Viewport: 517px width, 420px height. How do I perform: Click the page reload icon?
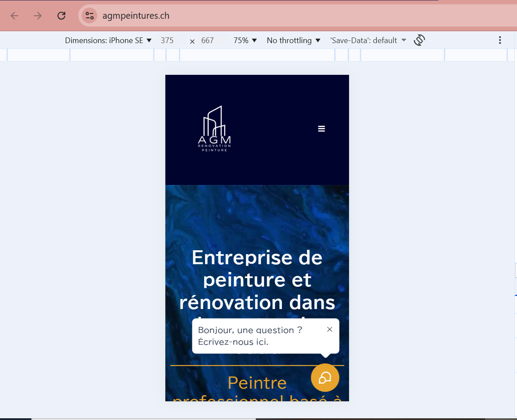61,15
